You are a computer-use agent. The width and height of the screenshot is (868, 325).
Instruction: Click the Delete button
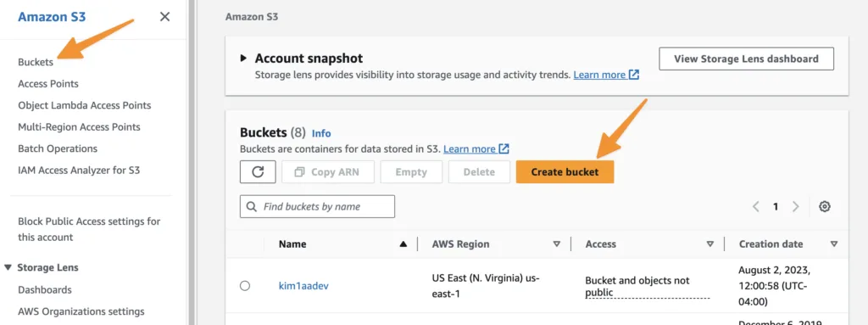coord(480,172)
